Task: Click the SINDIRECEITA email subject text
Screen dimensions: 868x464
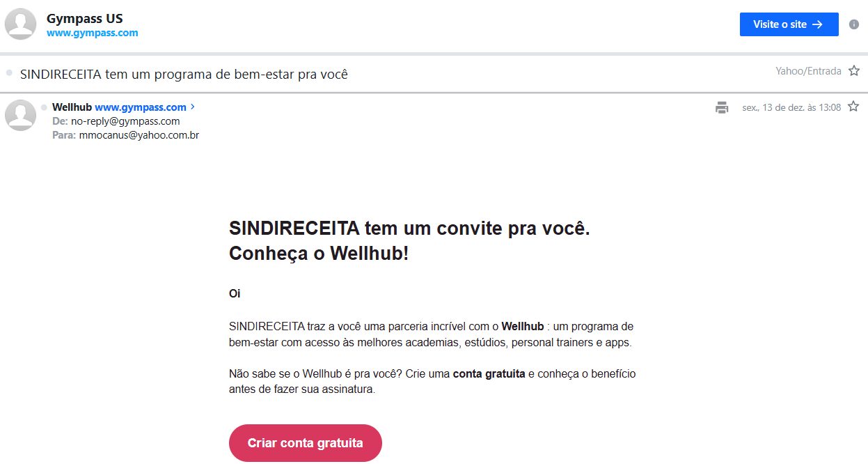Action: 184,74
